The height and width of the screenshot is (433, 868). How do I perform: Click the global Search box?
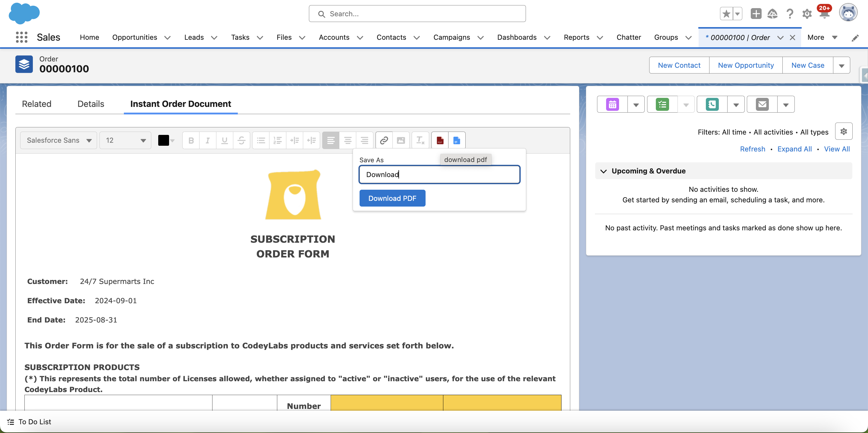(417, 14)
